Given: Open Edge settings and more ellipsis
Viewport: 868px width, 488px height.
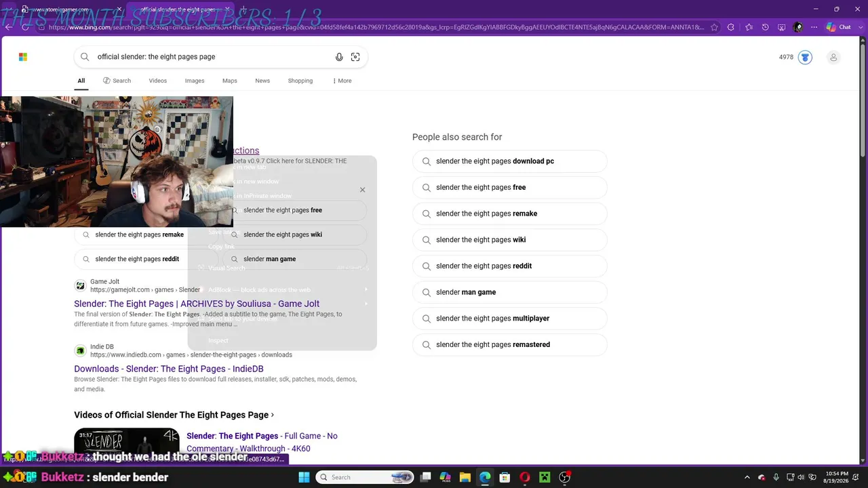Looking at the screenshot, I should [x=814, y=27].
